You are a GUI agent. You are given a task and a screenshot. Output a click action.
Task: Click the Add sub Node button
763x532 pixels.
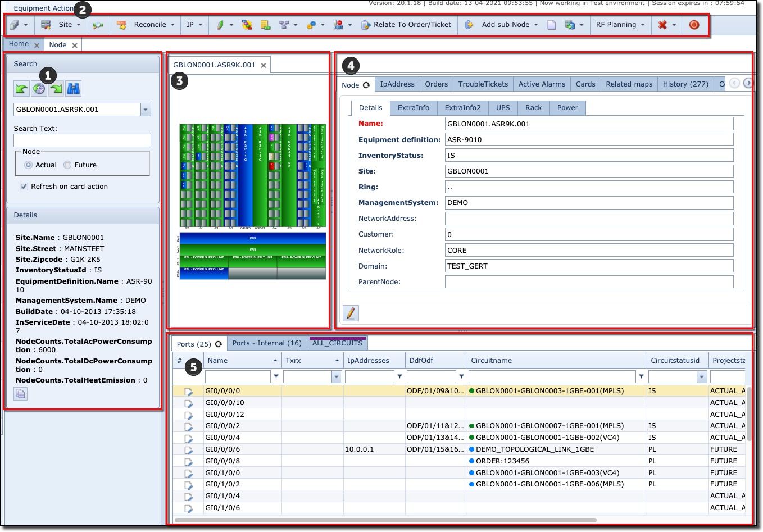pos(505,25)
